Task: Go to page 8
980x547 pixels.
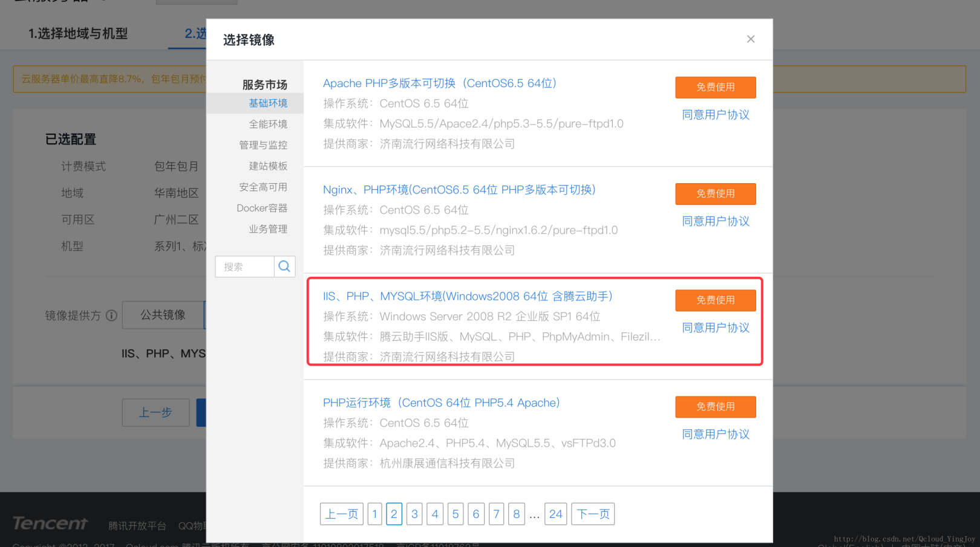Action: pyautogui.click(x=516, y=514)
